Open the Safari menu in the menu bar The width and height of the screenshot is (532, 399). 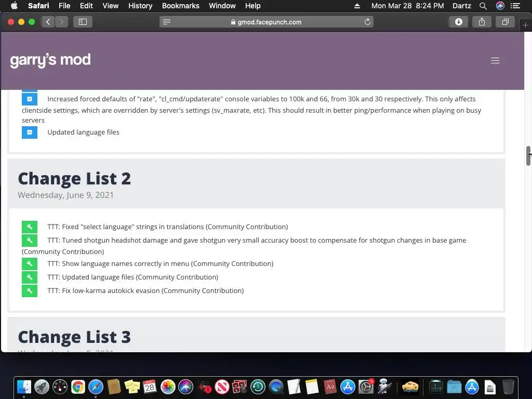point(38,6)
